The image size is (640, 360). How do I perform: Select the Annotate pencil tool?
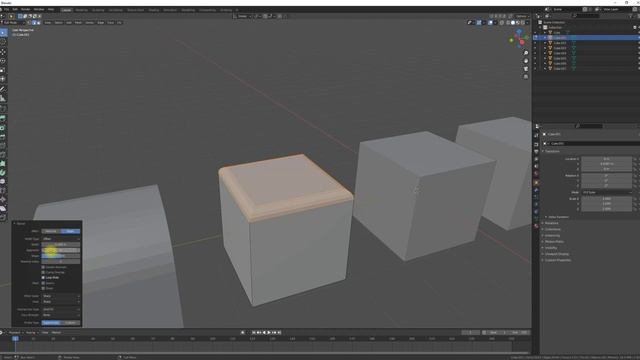click(3, 89)
